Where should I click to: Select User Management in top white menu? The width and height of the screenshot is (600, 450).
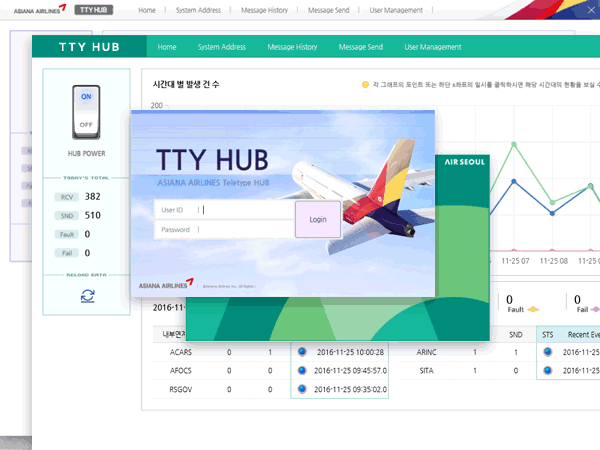point(396,10)
